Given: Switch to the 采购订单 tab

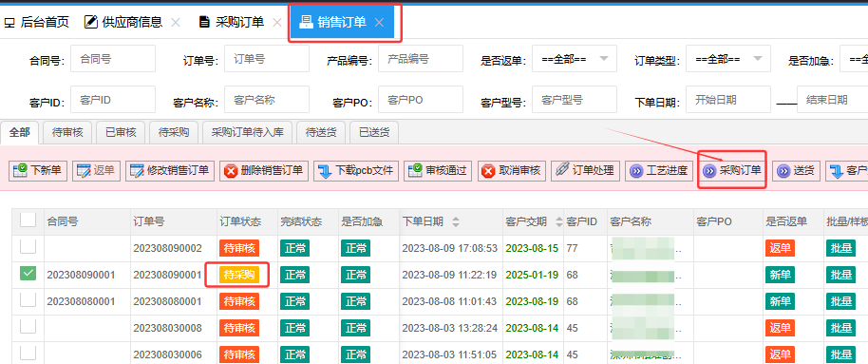Looking at the screenshot, I should pyautogui.click(x=232, y=22).
